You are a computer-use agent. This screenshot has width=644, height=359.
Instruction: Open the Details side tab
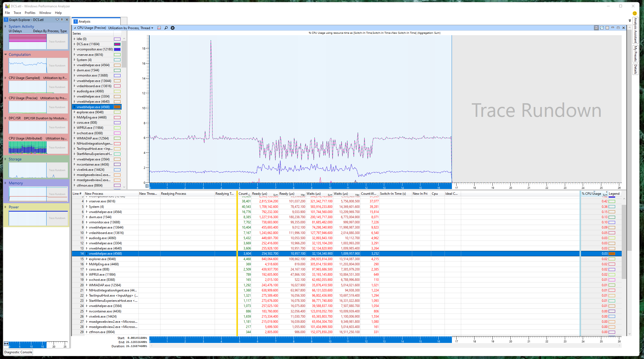click(636, 69)
